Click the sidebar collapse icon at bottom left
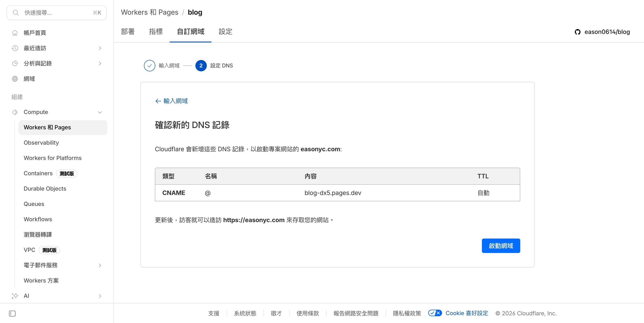The image size is (644, 323). [12, 314]
